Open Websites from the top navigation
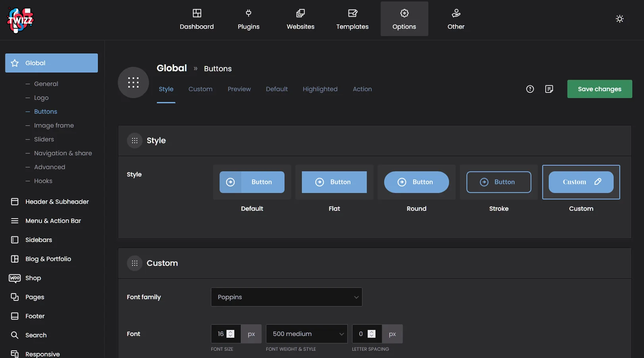The image size is (644, 358). coord(300,19)
